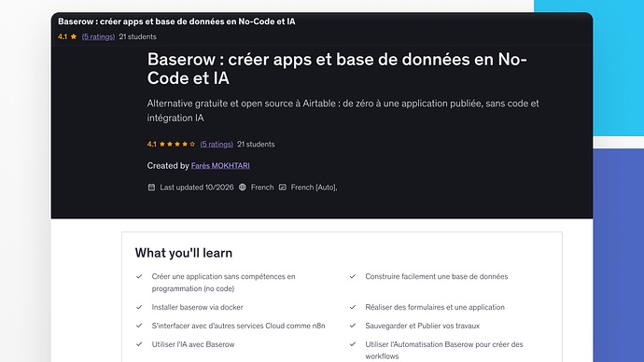Click the 'French' language label beside globe

coord(262,188)
